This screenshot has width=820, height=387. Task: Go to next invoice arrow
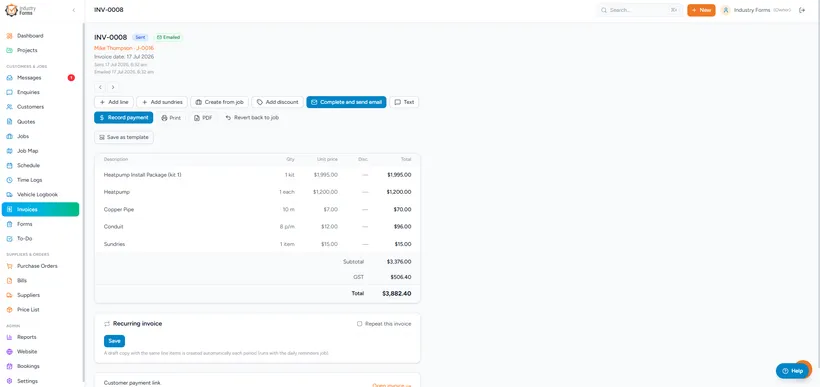click(x=113, y=87)
